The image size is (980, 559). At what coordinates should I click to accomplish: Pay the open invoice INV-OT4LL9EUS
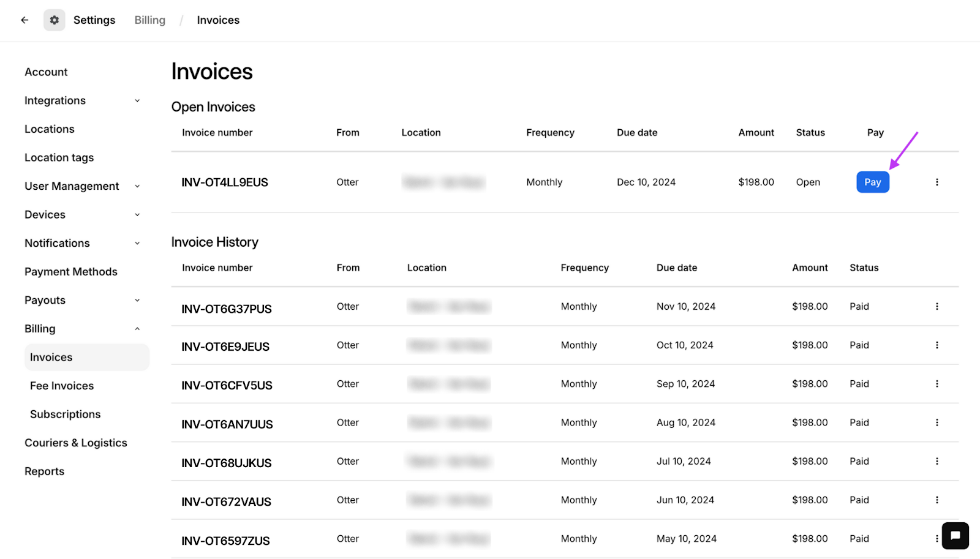pyautogui.click(x=873, y=182)
